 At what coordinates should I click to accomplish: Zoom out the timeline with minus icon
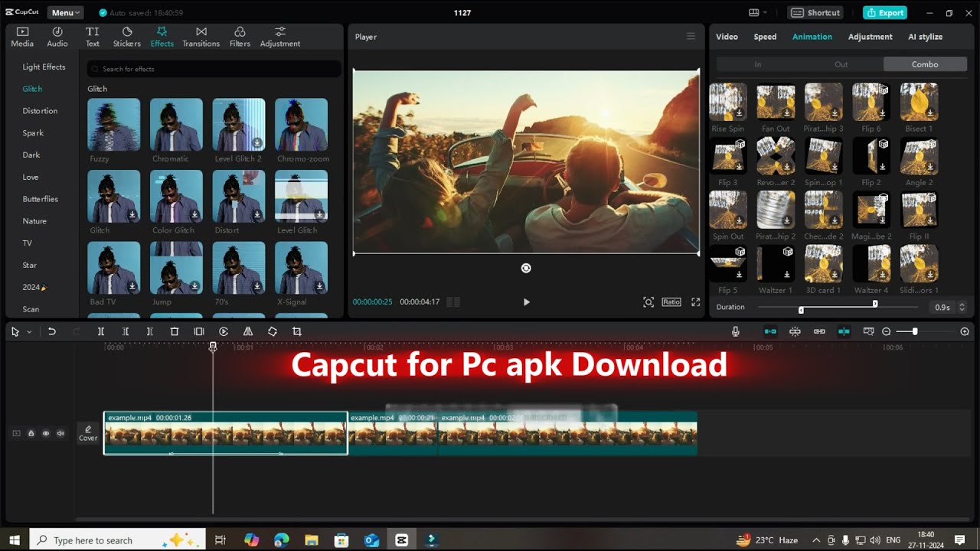tap(887, 331)
